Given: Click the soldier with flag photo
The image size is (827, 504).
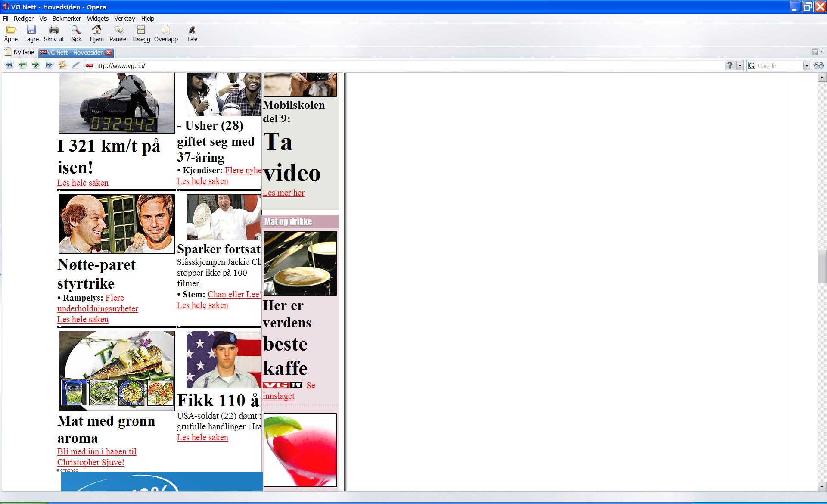Looking at the screenshot, I should point(224,359).
